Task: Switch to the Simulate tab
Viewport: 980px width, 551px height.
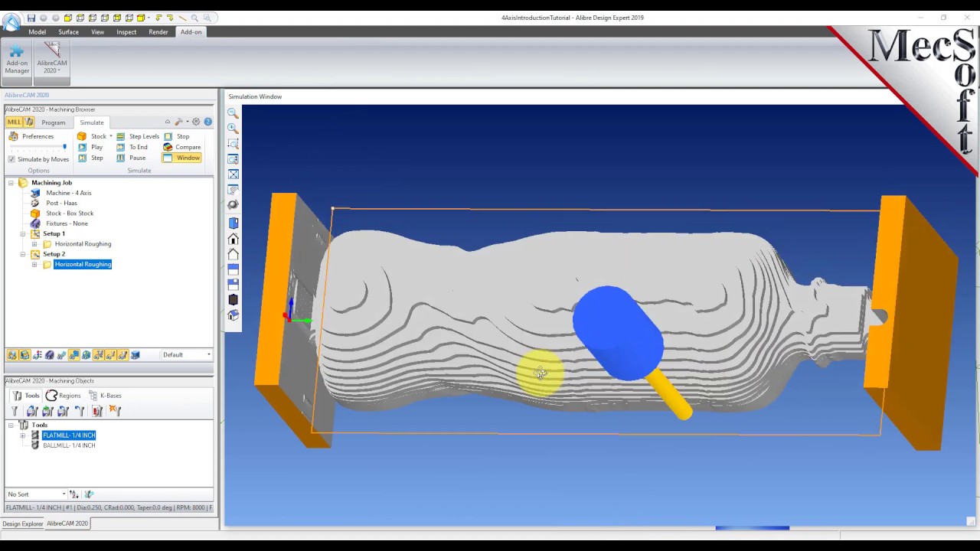Action: coord(91,122)
